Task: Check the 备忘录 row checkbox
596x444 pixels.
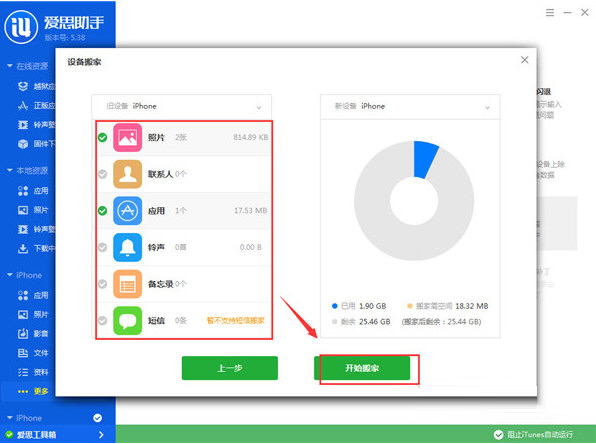Action: (102, 284)
